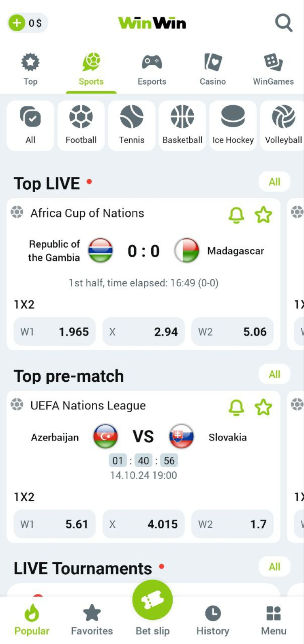This screenshot has height=644, width=304.
Task: Select W2 odds 1.7 for Slovakia
Action: [232, 524]
